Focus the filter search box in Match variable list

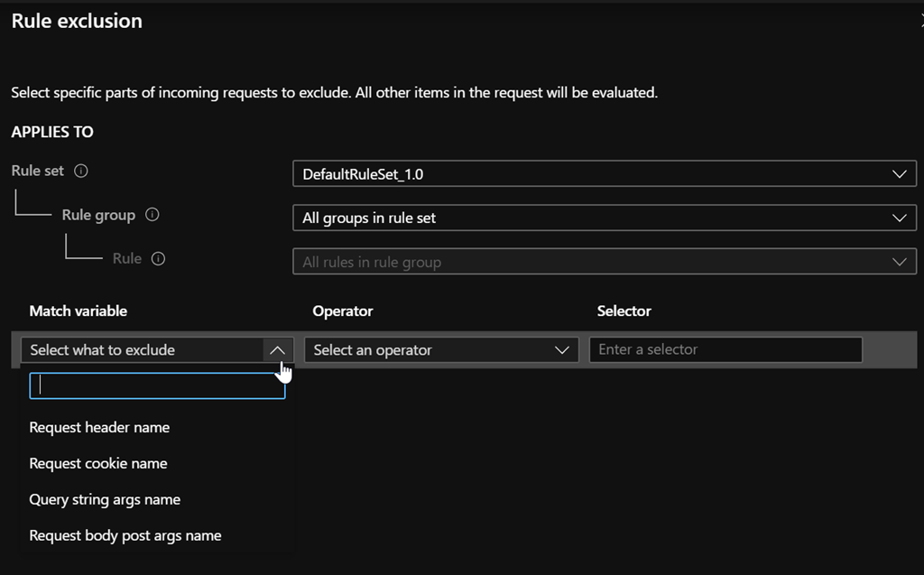(x=158, y=385)
